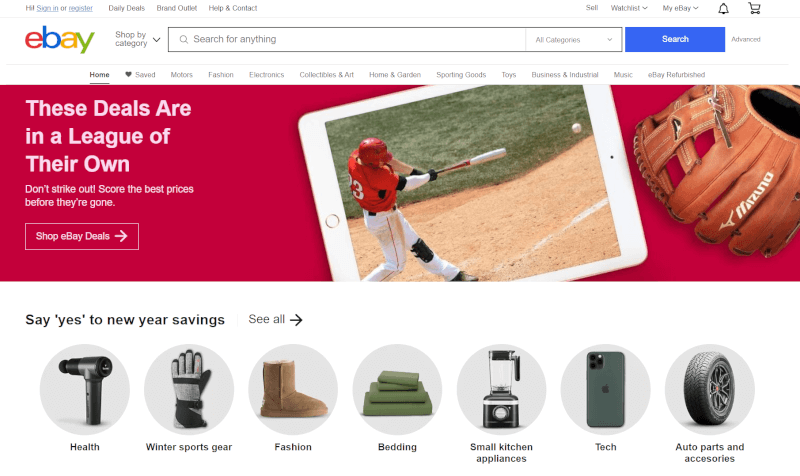Image resolution: width=800 pixels, height=476 pixels.
Task: Open the Watchlist dropdown
Action: [x=629, y=8]
